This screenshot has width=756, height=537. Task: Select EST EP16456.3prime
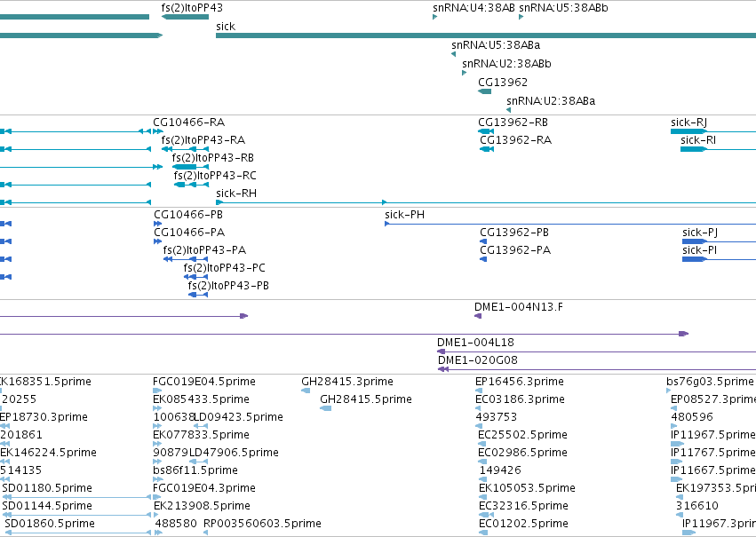click(x=520, y=382)
